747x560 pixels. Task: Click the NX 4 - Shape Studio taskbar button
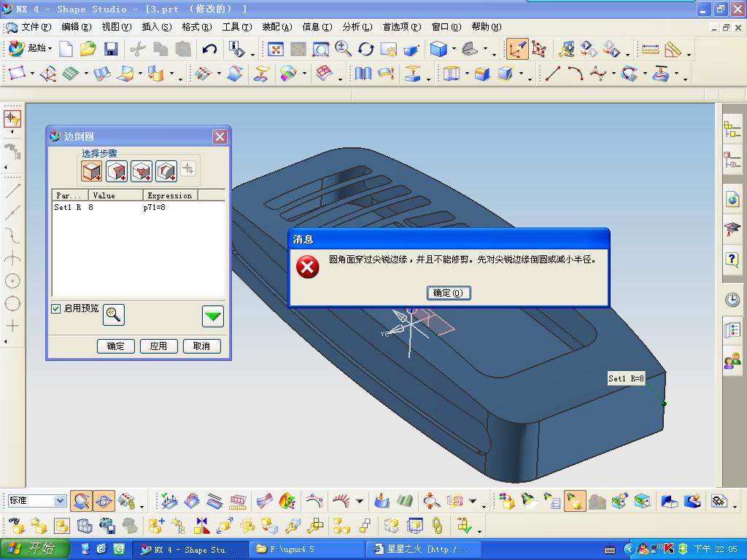(189, 549)
